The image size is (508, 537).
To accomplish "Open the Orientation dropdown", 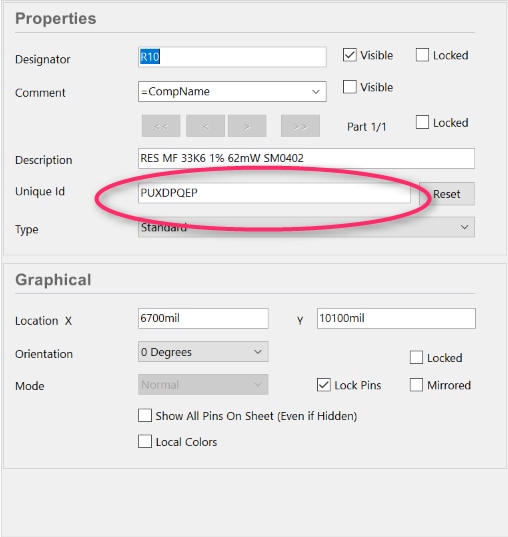I will [x=258, y=352].
